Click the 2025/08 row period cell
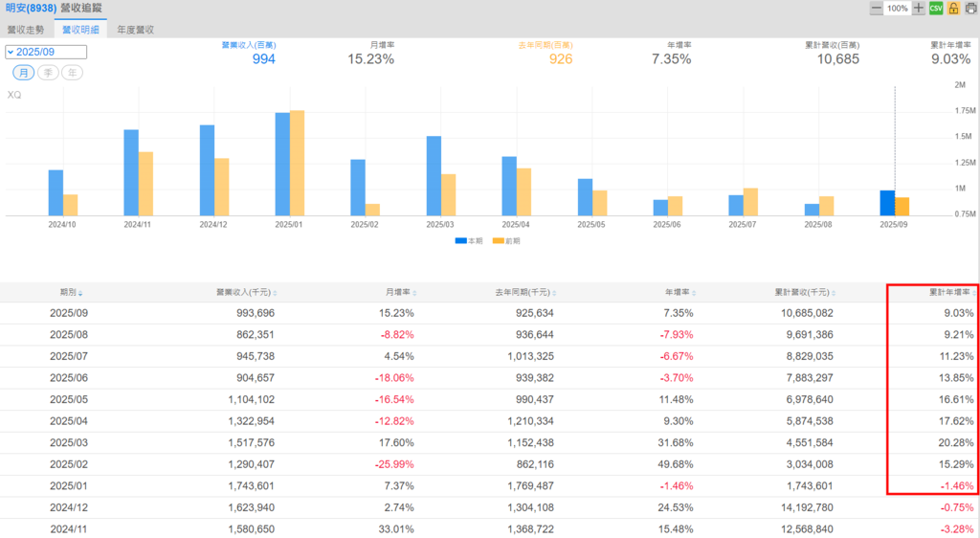 click(69, 335)
